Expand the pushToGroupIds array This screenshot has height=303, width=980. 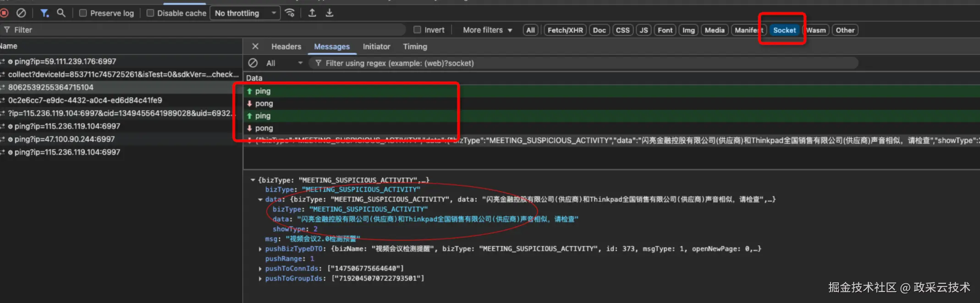click(x=260, y=278)
